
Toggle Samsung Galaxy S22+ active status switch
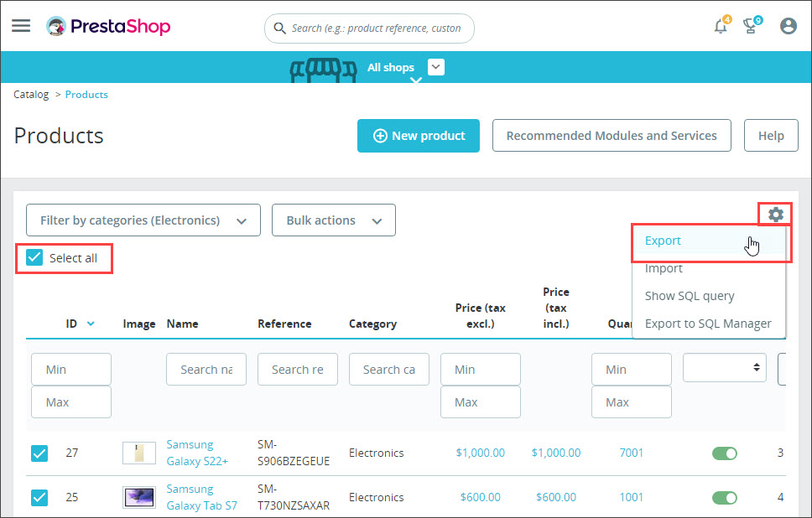pyautogui.click(x=725, y=453)
